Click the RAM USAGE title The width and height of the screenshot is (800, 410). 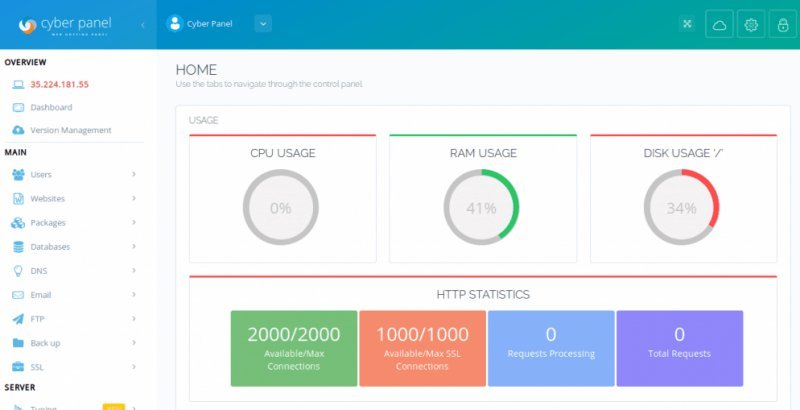pos(483,153)
